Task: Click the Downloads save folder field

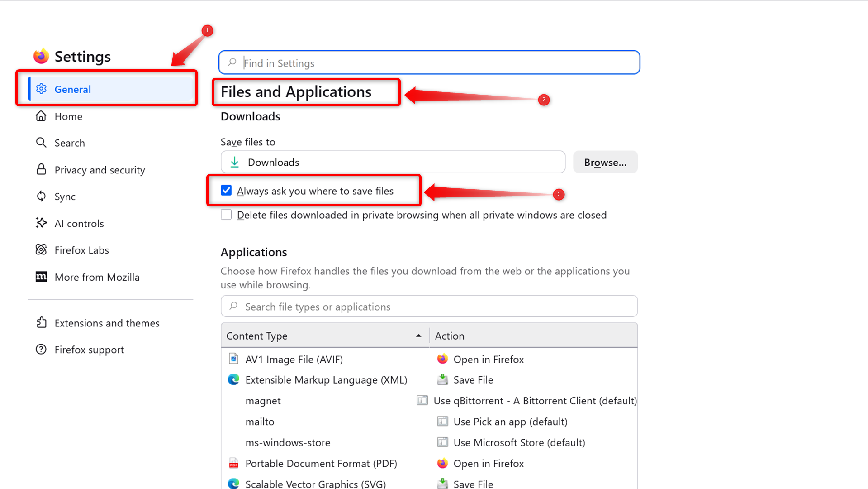Action: click(393, 162)
